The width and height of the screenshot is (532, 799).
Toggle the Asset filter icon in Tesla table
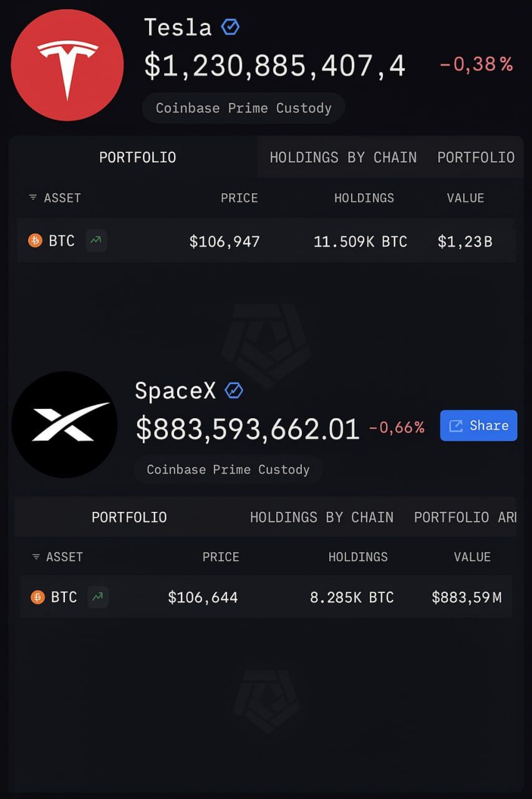pyautogui.click(x=33, y=197)
